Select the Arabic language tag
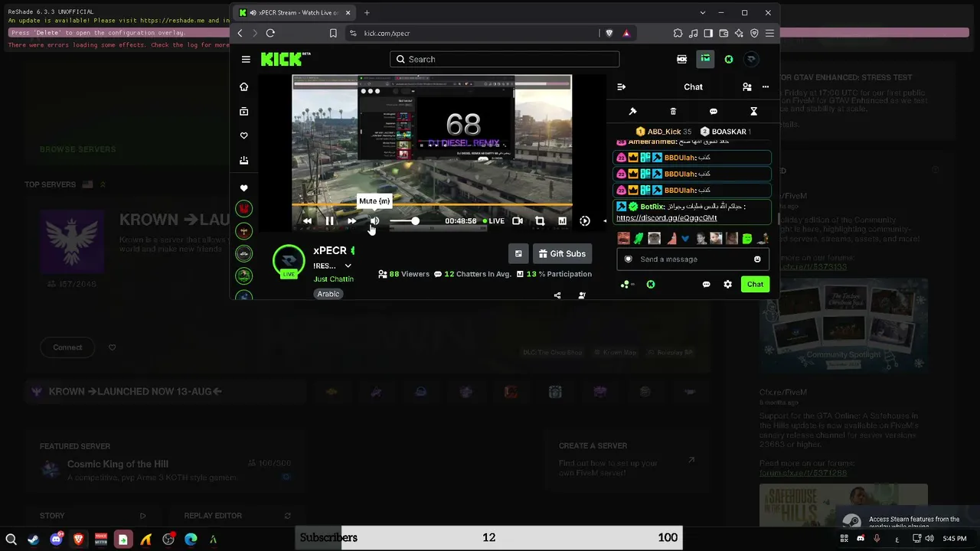Image resolution: width=980 pixels, height=551 pixels. (328, 294)
